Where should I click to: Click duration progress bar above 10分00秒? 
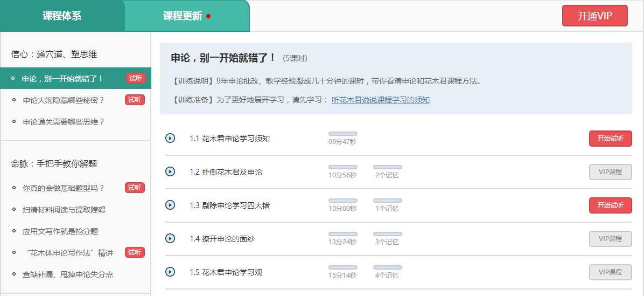pyautogui.click(x=343, y=200)
